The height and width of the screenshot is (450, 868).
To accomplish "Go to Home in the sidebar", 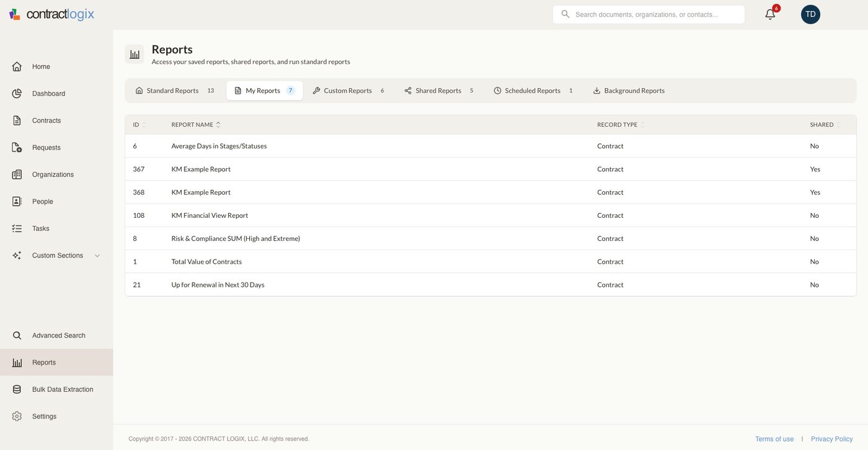I will (x=56, y=66).
